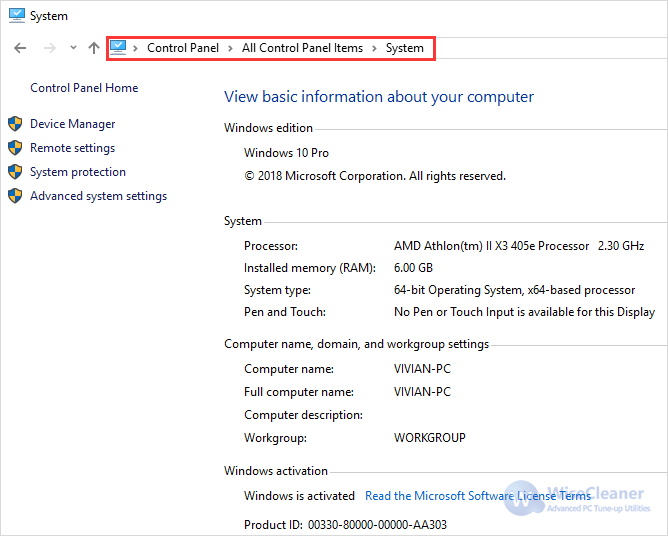The width and height of the screenshot is (668, 536).
Task: Open Device Manager
Action: tap(72, 124)
